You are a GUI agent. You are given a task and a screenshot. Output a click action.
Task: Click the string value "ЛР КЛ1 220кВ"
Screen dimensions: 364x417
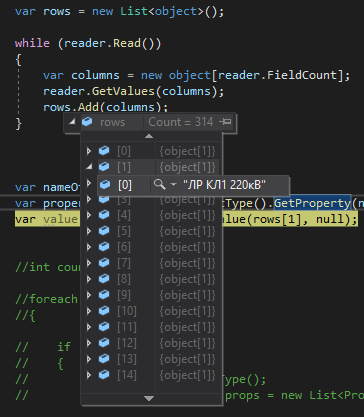click(x=224, y=184)
